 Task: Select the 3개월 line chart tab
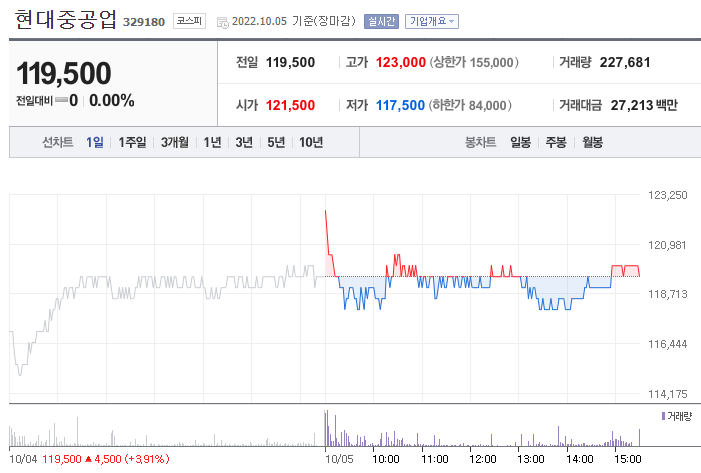point(174,142)
